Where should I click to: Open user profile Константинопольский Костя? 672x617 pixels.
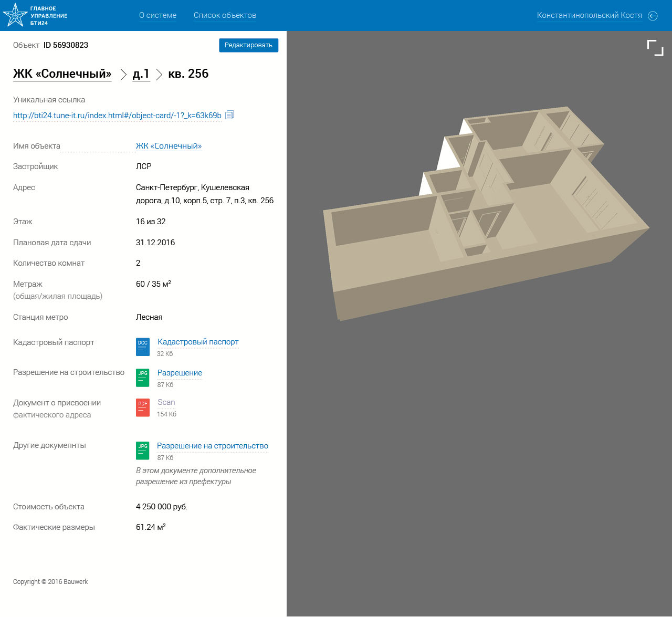point(589,15)
